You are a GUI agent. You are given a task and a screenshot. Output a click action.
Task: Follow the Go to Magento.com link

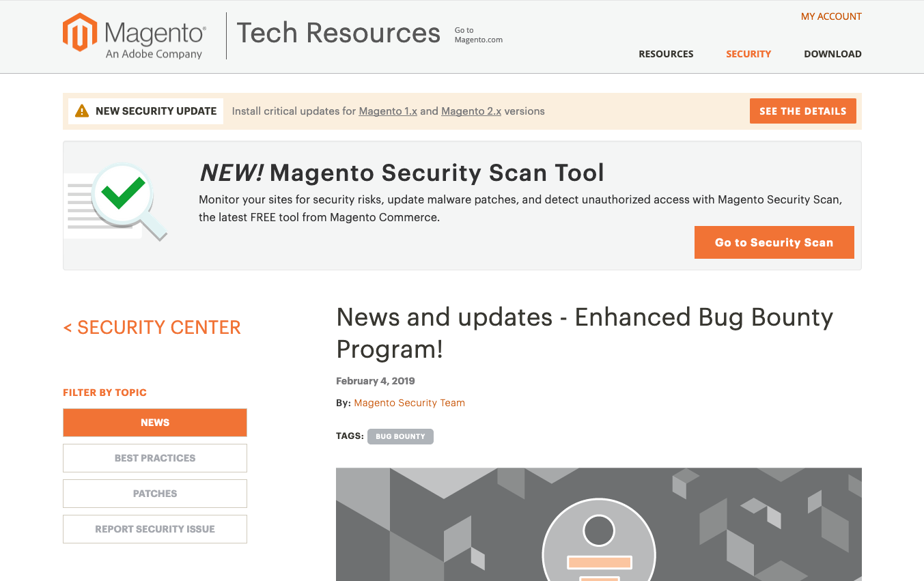point(478,35)
